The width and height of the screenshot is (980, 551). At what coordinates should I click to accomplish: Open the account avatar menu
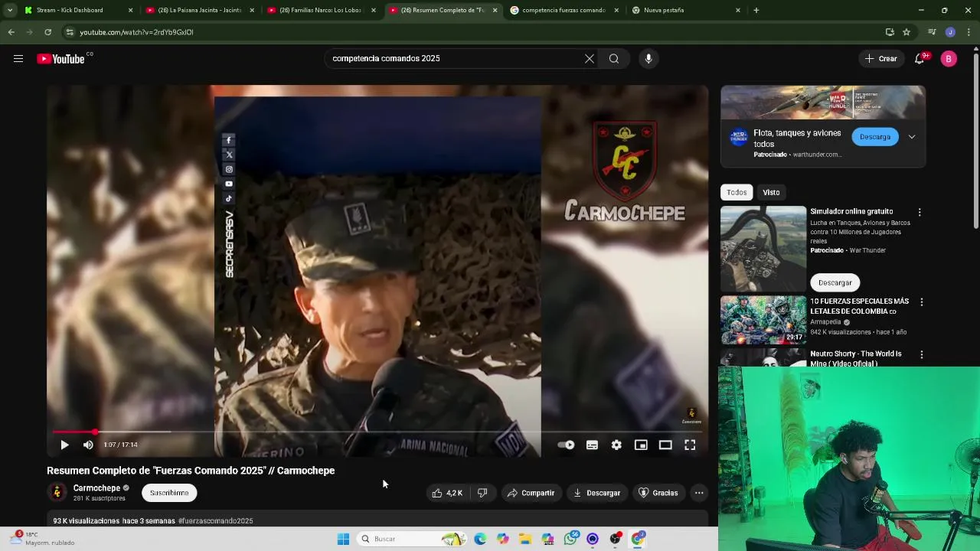pos(949,59)
